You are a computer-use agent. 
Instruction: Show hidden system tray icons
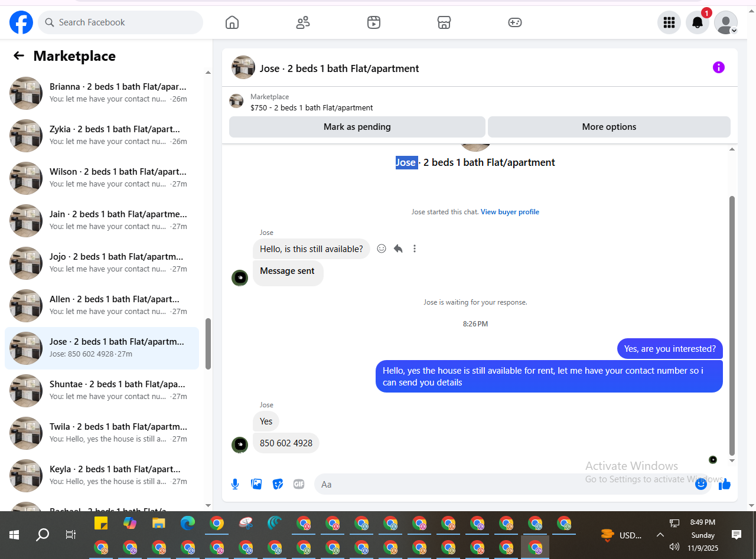pyautogui.click(x=660, y=535)
